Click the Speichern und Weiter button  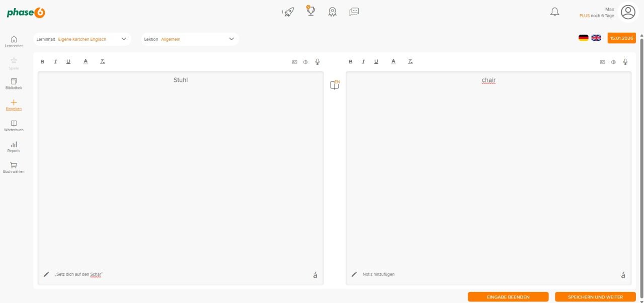(x=595, y=297)
